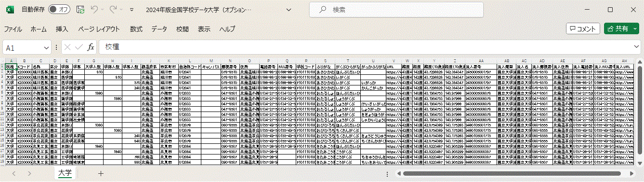Screen dimensions: 644x182
Task: Click the URL header cell in column V
Action: click(x=393, y=66)
